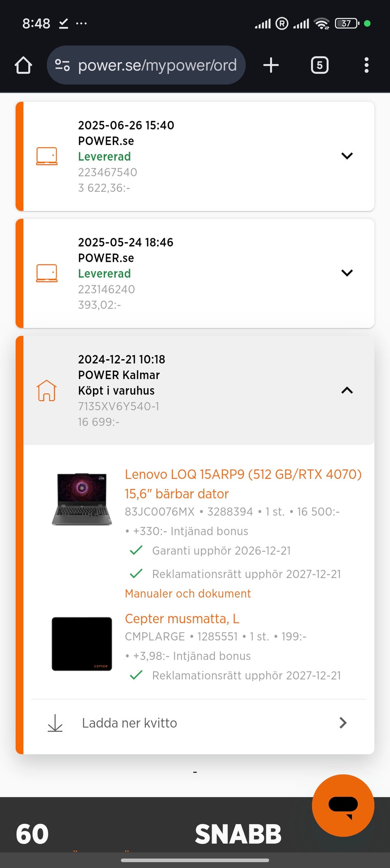The width and height of the screenshot is (390, 868).
Task: Tap the download arrow icon beside Ladda ner kvitto
Action: [55, 723]
